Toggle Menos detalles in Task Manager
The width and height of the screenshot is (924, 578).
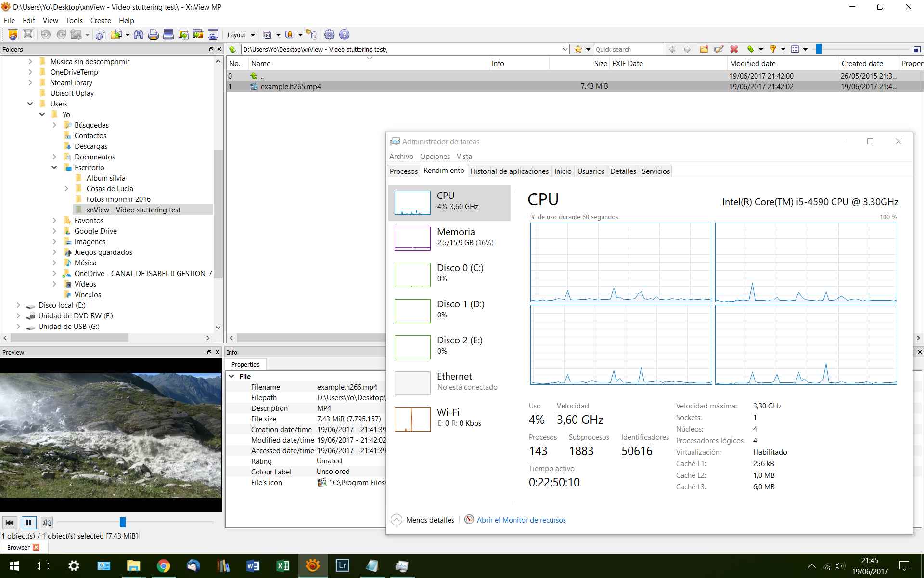(423, 520)
